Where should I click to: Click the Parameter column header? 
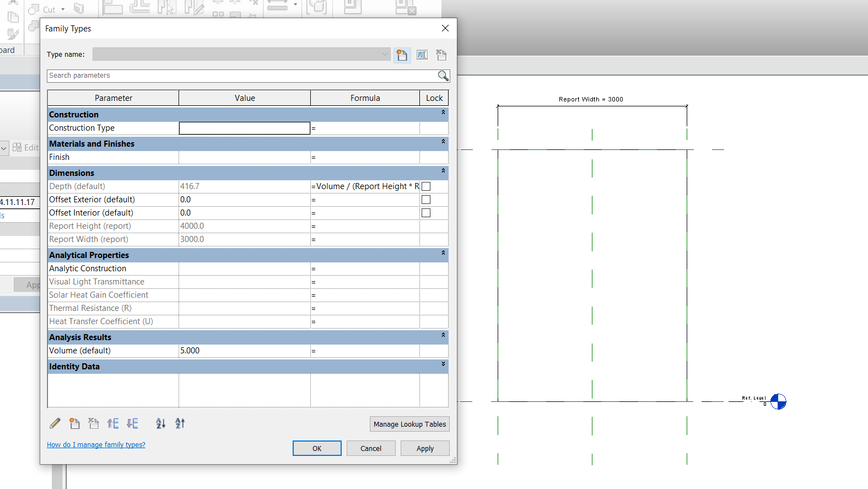pyautogui.click(x=114, y=98)
